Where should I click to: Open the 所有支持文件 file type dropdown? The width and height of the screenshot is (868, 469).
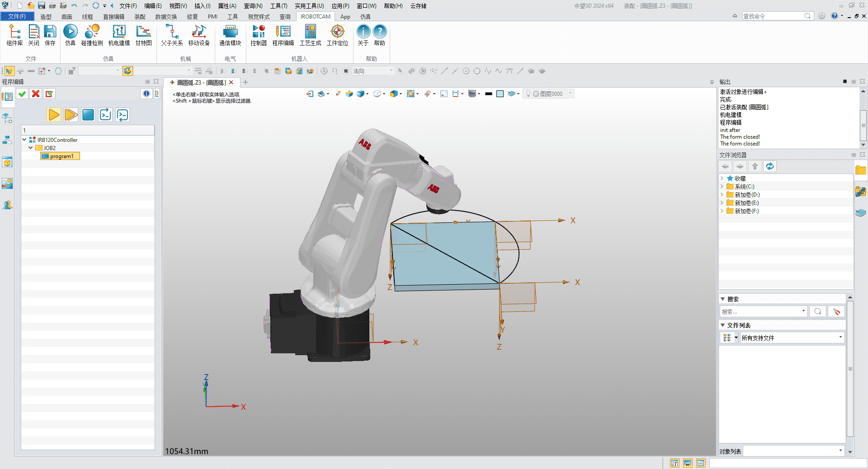[792, 338]
